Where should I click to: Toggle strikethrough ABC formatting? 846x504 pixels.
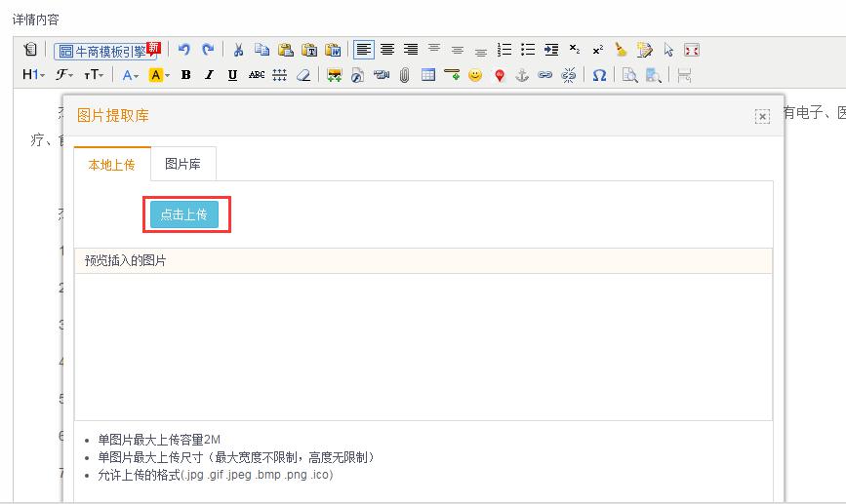click(257, 75)
